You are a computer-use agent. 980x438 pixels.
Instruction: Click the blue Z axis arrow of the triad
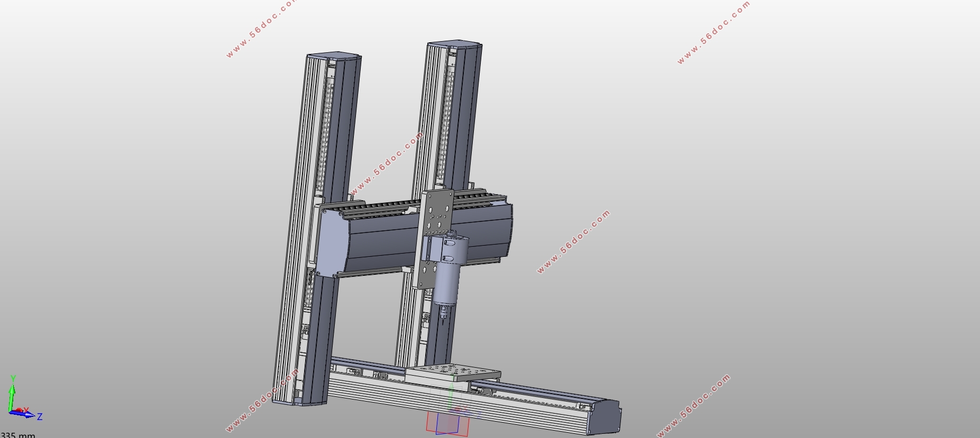(x=26, y=415)
